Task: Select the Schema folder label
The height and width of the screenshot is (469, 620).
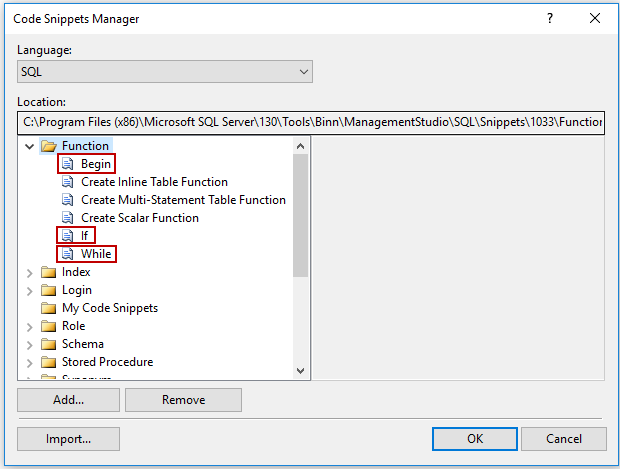Action: (x=83, y=344)
